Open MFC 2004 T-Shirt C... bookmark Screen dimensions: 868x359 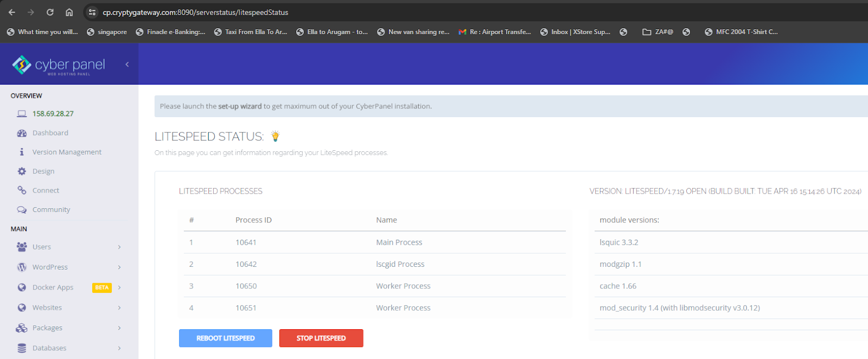click(x=741, y=32)
